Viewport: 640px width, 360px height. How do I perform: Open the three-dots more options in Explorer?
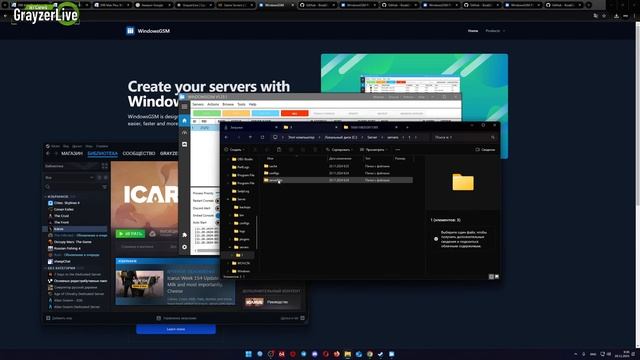click(x=398, y=150)
